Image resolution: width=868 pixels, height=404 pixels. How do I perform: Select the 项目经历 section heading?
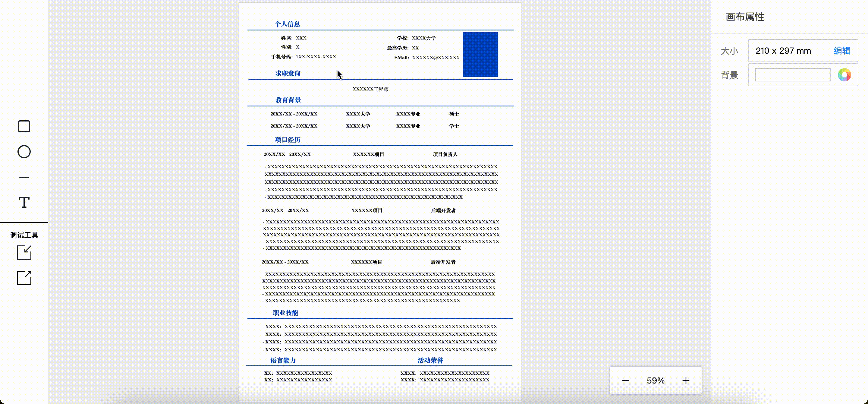coord(288,140)
